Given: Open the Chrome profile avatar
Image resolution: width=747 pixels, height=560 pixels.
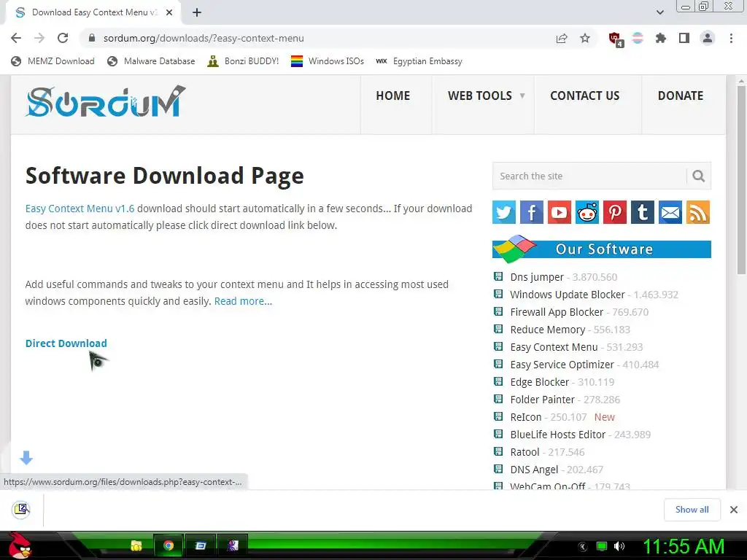Looking at the screenshot, I should pyautogui.click(x=708, y=38).
